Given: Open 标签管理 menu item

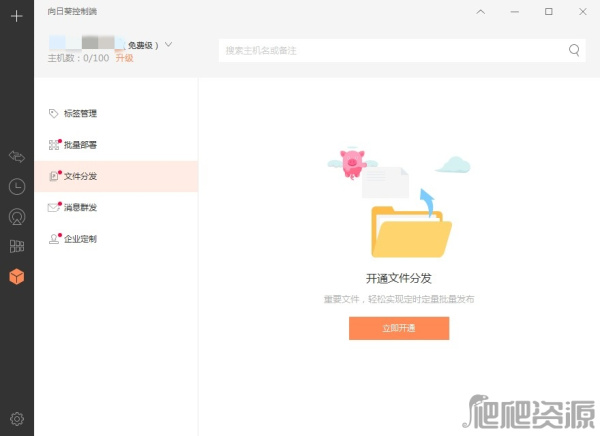Looking at the screenshot, I should pos(116,114).
